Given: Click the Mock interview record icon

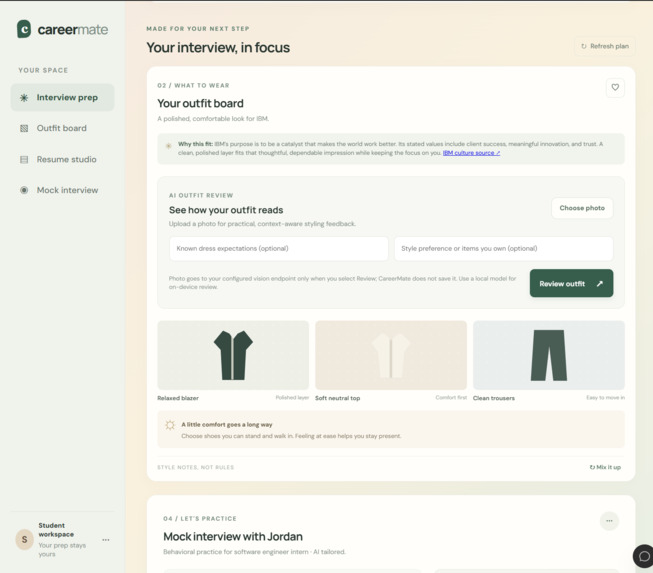Looking at the screenshot, I should coord(24,190).
